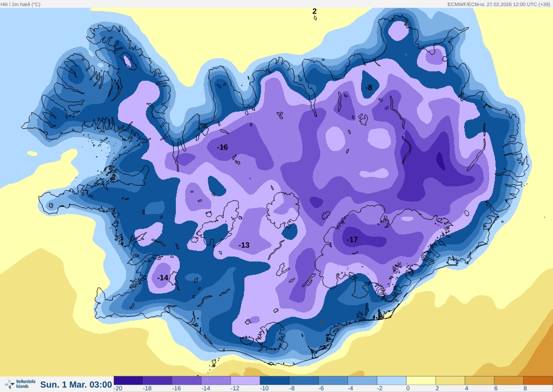
Task: Click the 2 label above the northern island
Action: [x=315, y=11]
